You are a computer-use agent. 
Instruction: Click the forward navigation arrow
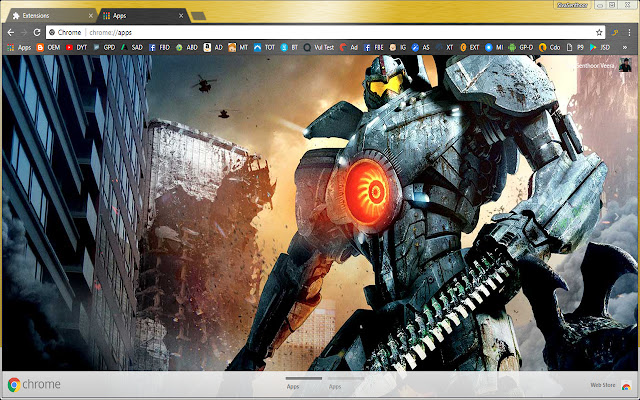pos(24,32)
